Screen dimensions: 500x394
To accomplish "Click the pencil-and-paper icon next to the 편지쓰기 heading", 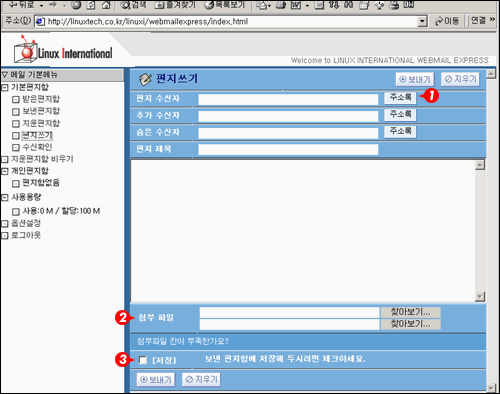I will click(x=145, y=79).
